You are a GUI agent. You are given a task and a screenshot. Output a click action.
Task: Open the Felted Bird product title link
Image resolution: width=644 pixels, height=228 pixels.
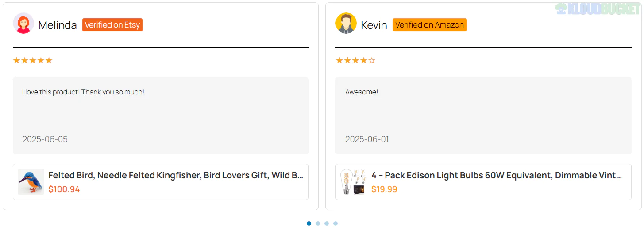[x=176, y=175]
